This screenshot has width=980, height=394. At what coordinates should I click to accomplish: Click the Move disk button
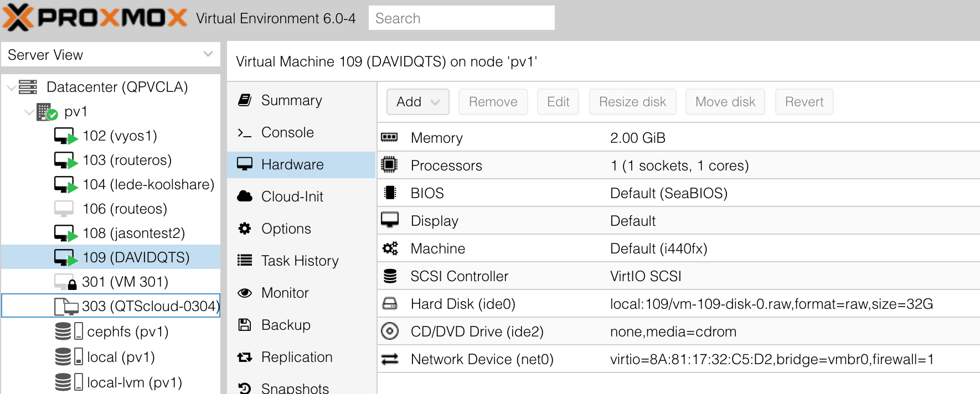725,102
